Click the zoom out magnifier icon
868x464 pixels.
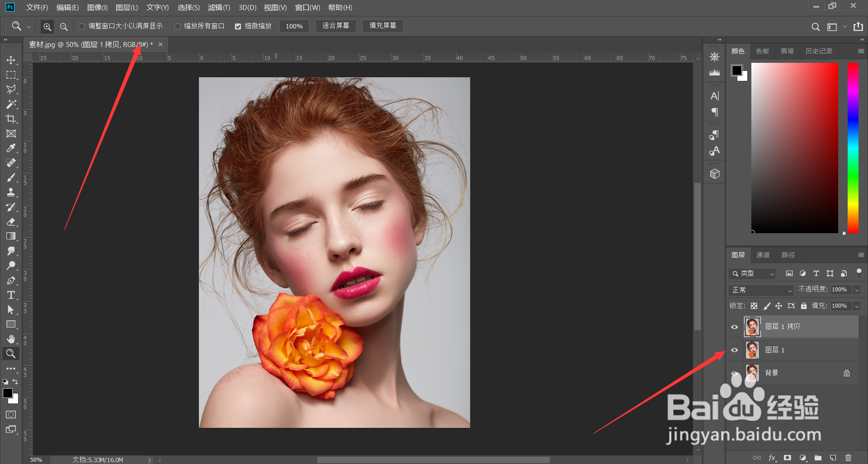coord(64,27)
